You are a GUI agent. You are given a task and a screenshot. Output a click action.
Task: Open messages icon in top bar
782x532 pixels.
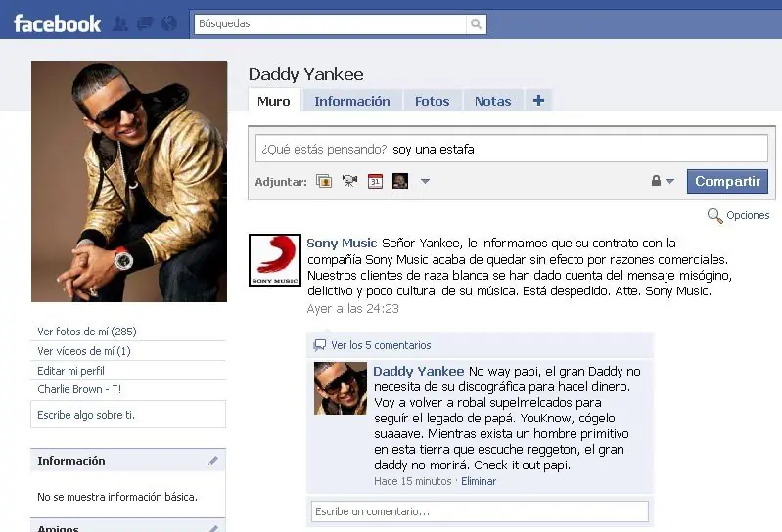point(145,23)
